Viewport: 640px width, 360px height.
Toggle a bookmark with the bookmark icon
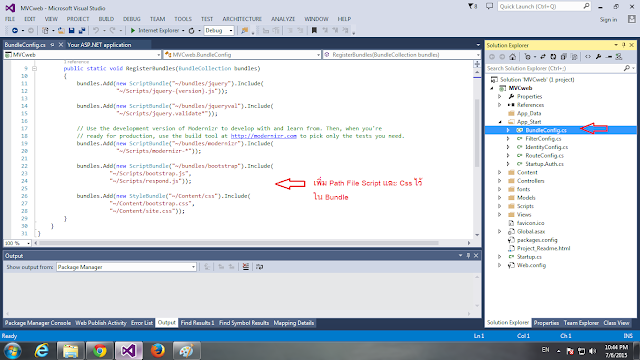point(314,30)
